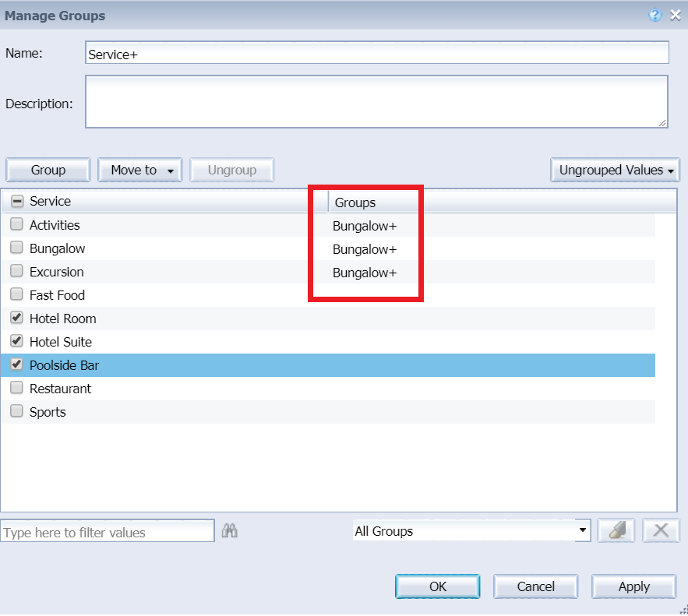Click the Apply button

click(x=633, y=586)
